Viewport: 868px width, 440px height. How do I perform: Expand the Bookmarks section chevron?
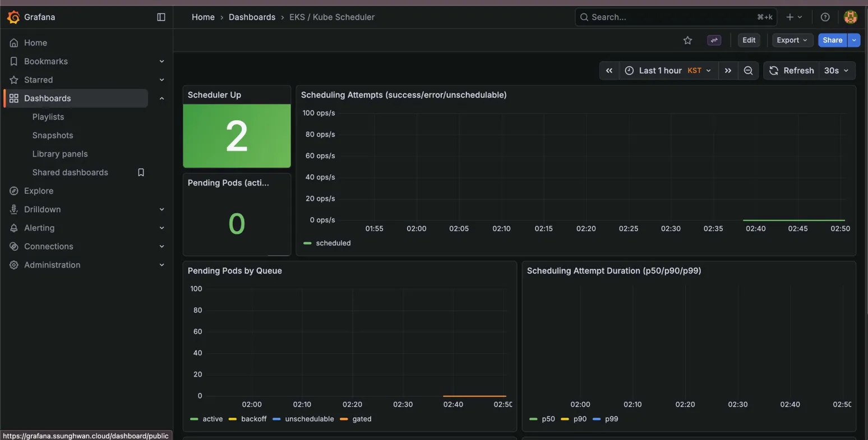(x=161, y=61)
